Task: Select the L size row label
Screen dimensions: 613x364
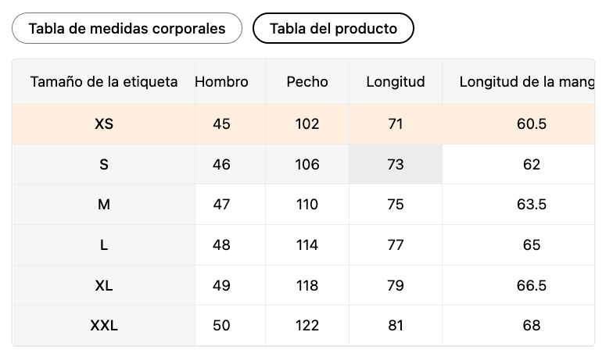Action: click(x=104, y=245)
